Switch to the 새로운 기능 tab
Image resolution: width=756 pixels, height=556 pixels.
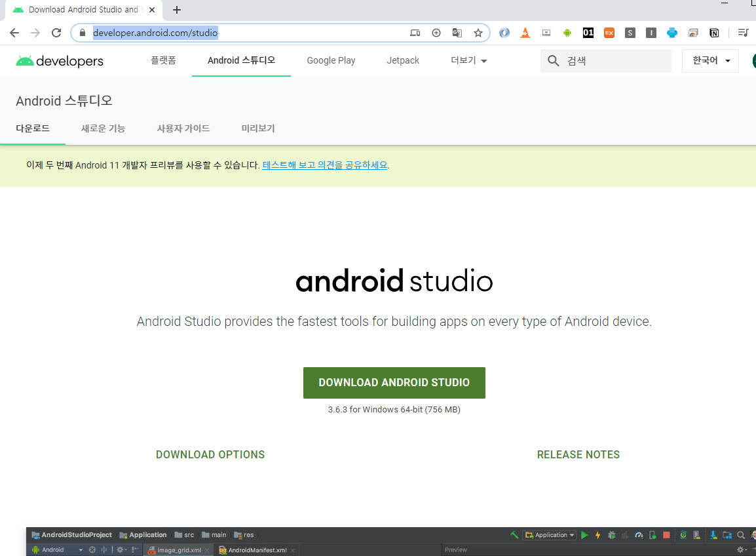point(103,129)
